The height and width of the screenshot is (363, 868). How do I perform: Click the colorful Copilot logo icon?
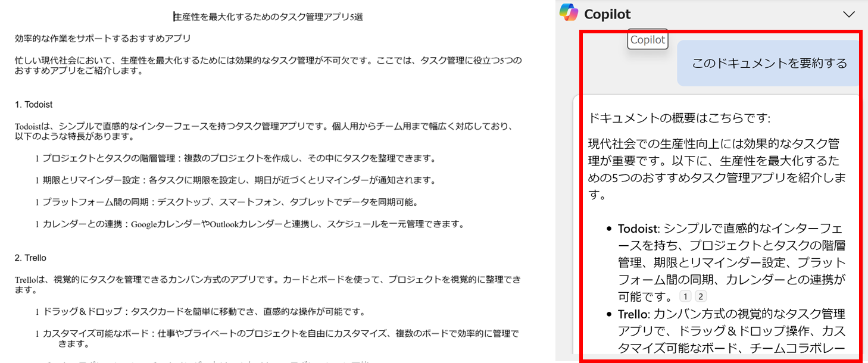[x=569, y=12]
